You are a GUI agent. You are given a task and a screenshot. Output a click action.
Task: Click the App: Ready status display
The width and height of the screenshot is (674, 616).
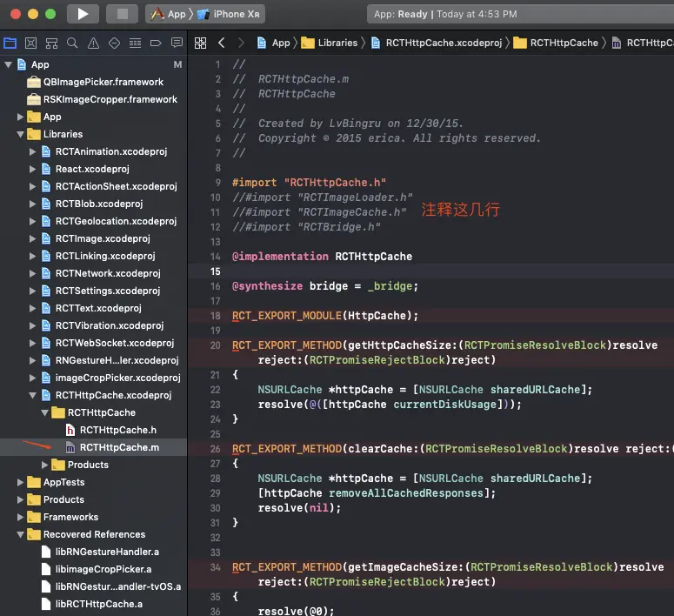click(445, 14)
